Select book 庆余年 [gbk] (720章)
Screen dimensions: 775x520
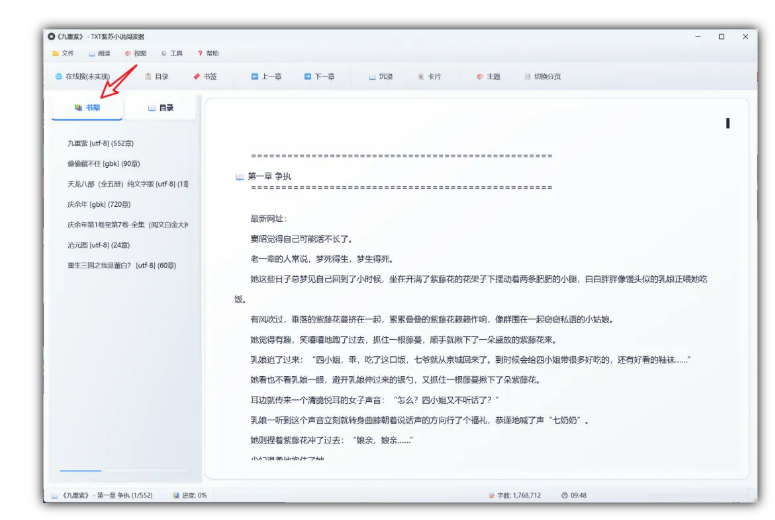tap(99, 204)
